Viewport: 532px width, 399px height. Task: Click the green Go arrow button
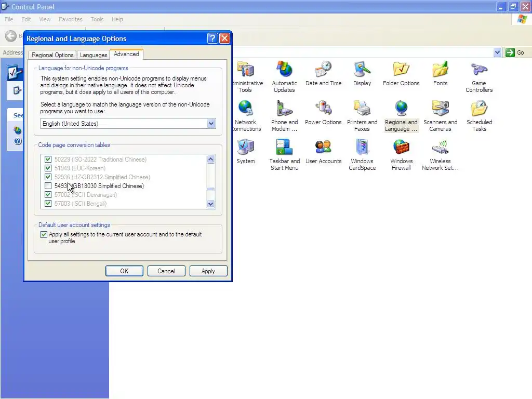pyautogui.click(x=510, y=52)
